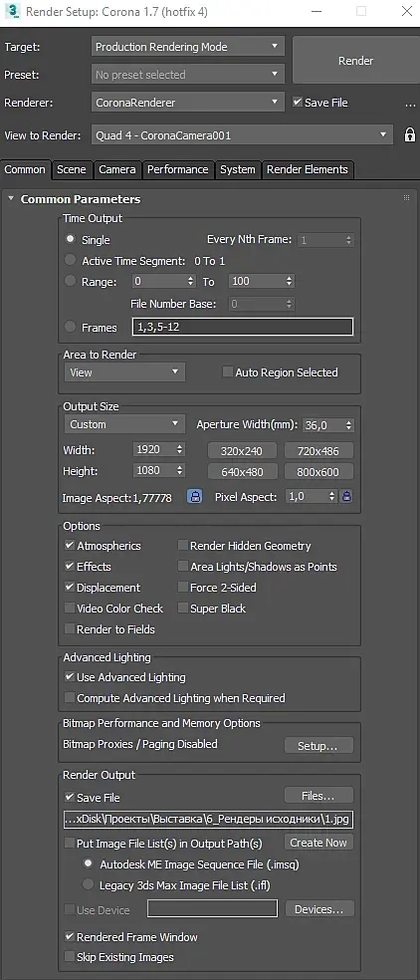Switch to the Performance tab

coord(177,169)
